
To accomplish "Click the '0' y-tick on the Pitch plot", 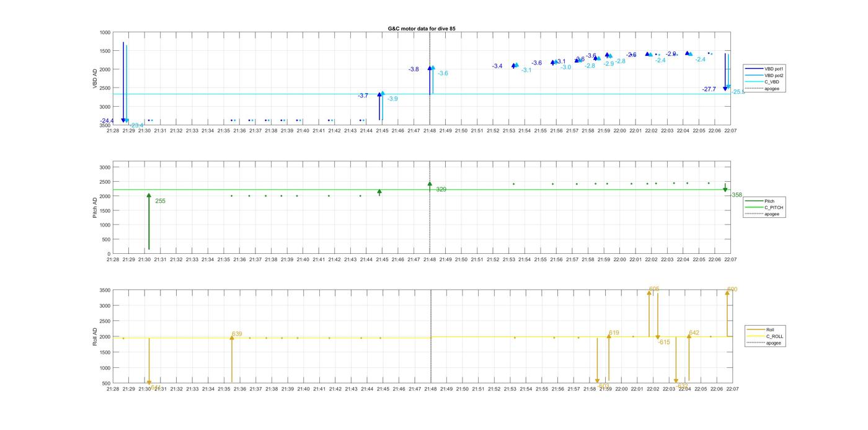I will (109, 254).
